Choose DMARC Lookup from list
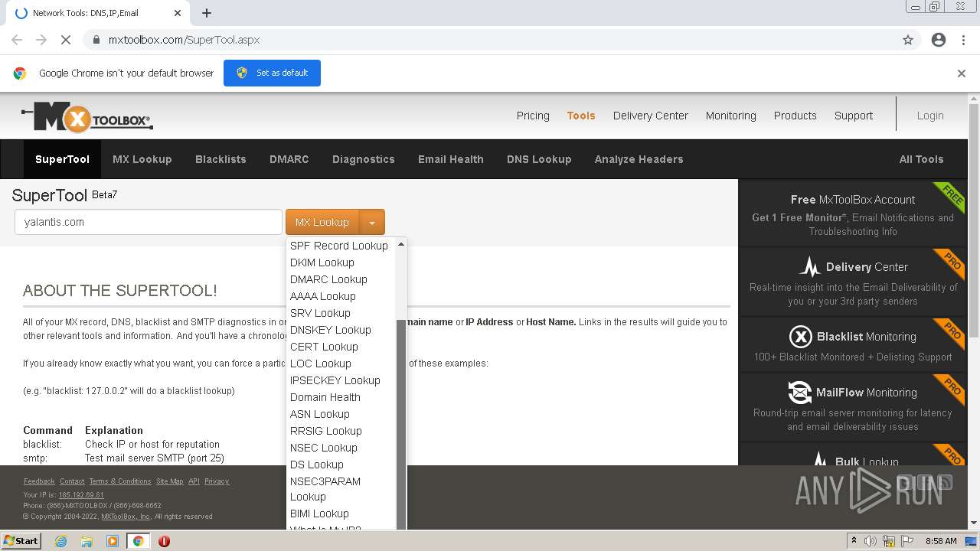Image resolution: width=980 pixels, height=551 pixels. click(x=328, y=279)
